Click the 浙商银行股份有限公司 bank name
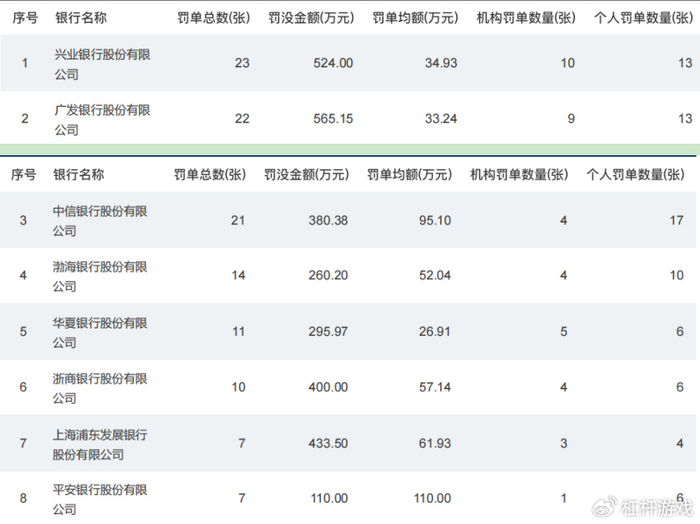This screenshot has height=524, width=700. coord(100,388)
